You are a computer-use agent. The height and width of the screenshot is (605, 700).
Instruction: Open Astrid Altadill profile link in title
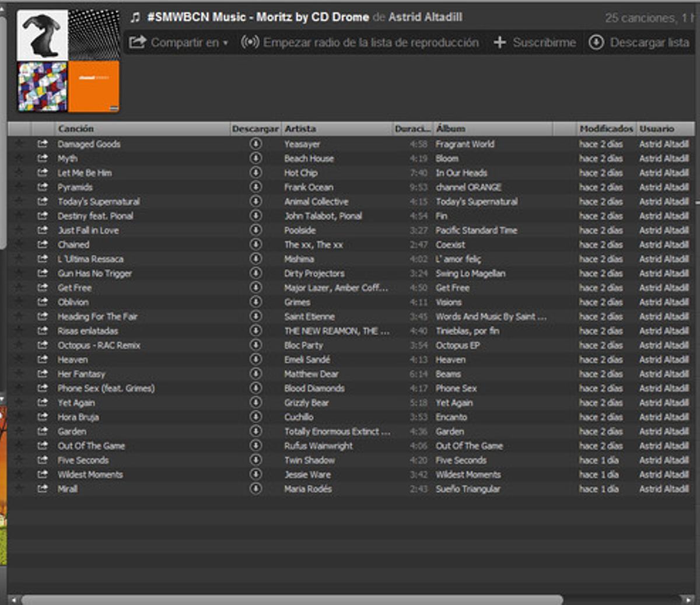425,18
